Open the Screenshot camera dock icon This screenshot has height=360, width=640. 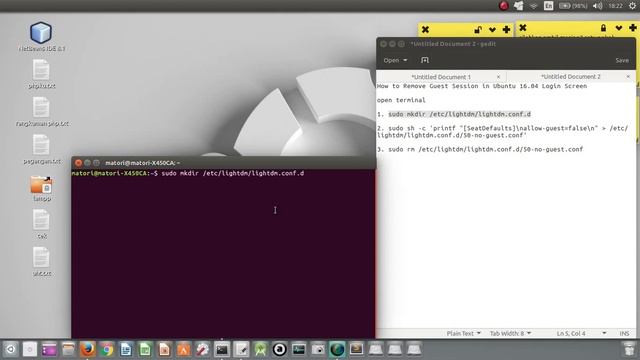(x=318, y=349)
